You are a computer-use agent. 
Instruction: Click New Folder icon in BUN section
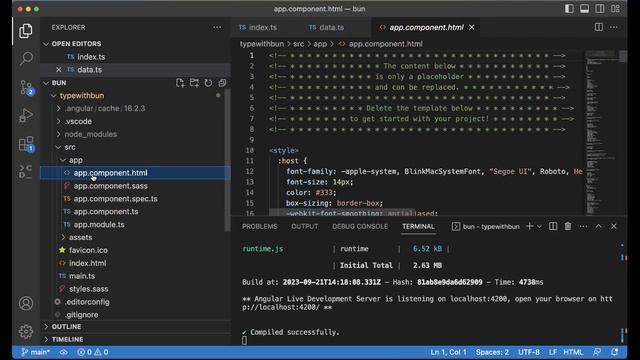[x=194, y=83]
